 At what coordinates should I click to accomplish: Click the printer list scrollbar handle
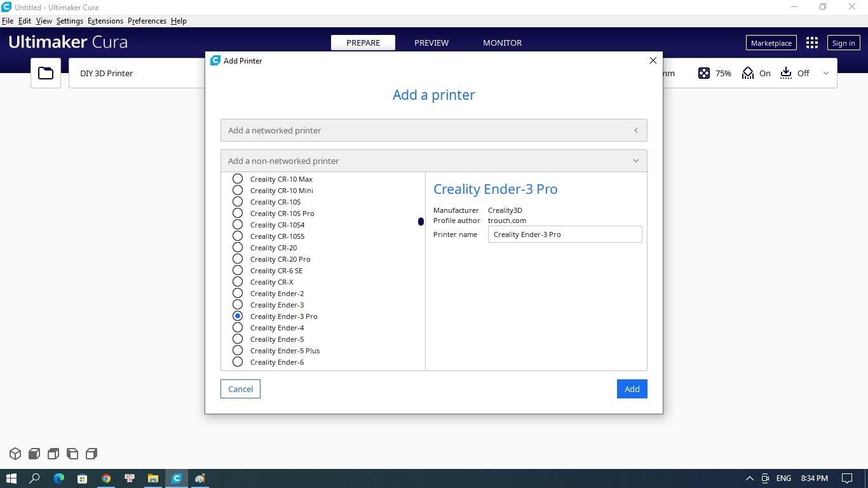[x=421, y=221]
